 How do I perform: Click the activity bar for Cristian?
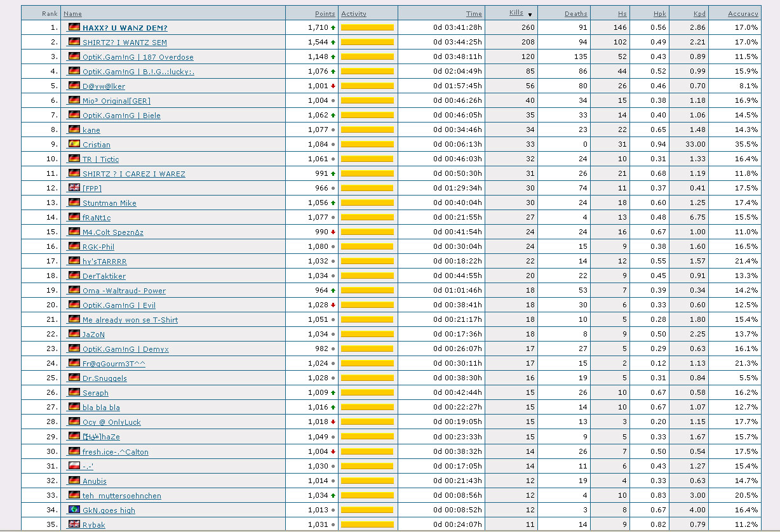(367, 145)
